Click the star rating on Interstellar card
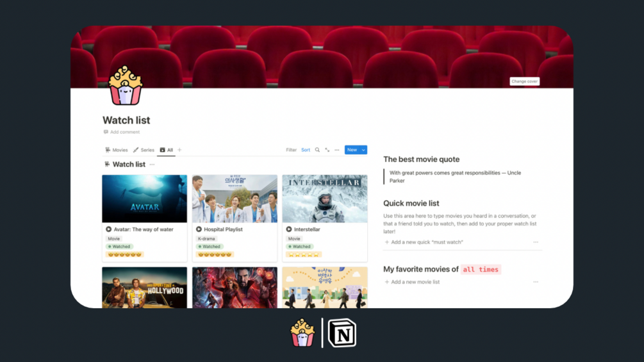 [x=304, y=254]
